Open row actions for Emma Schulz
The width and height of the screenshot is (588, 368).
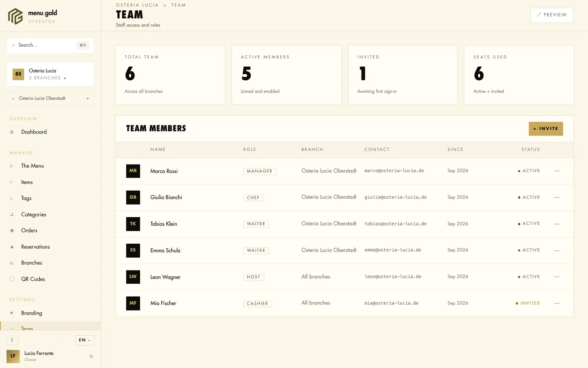click(557, 251)
